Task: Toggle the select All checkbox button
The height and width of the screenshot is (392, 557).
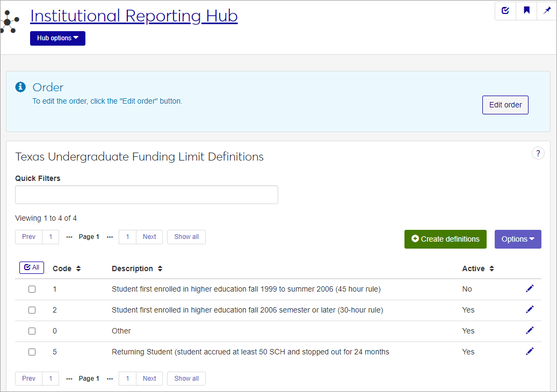Action: coord(32,267)
